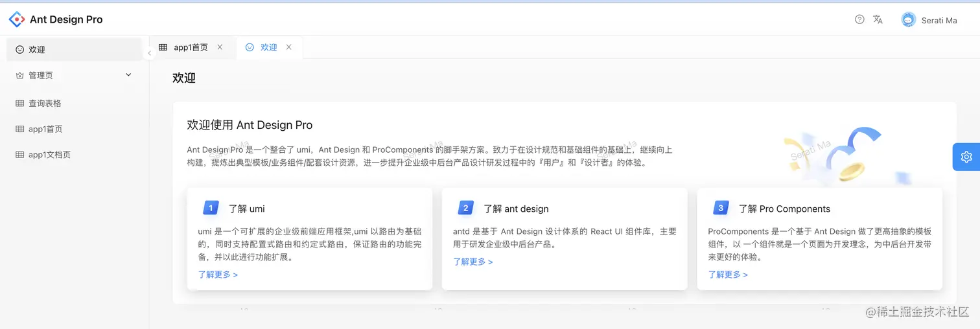Click the 了解 Pro Components card title

(784, 209)
